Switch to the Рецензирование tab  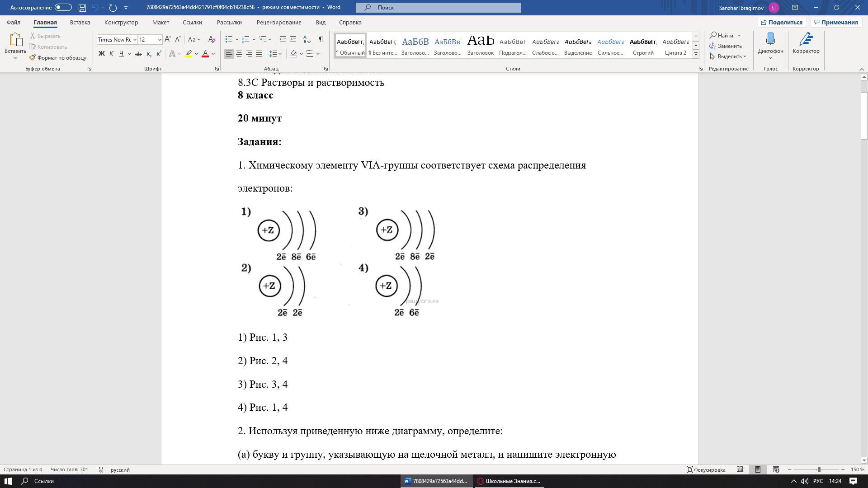[x=279, y=22]
